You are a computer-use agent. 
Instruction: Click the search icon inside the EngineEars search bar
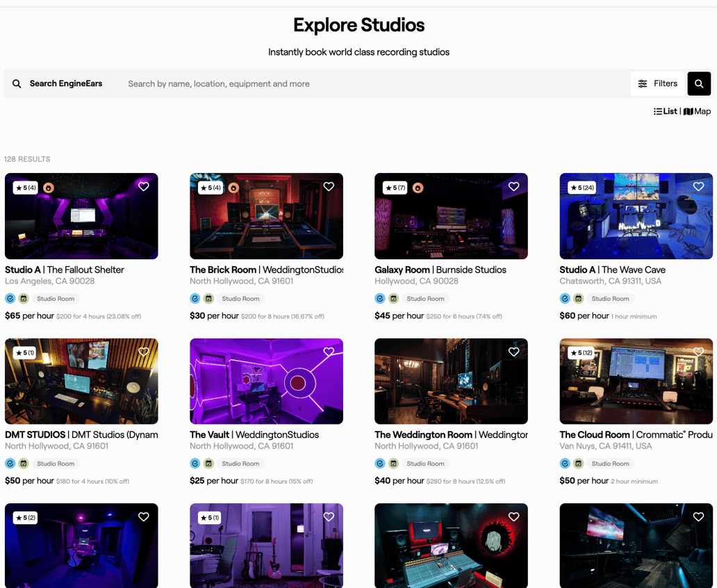pos(17,83)
